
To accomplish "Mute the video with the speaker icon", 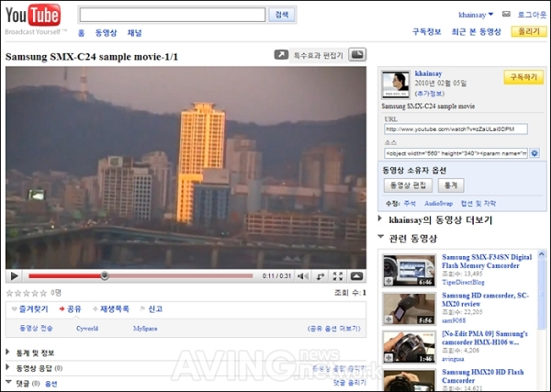I will point(303,276).
